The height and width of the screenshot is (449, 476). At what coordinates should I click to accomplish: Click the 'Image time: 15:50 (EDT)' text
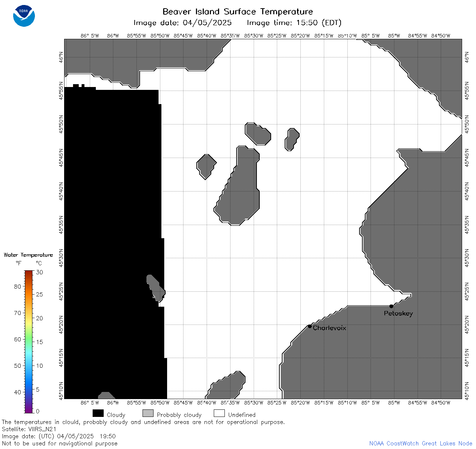click(294, 23)
